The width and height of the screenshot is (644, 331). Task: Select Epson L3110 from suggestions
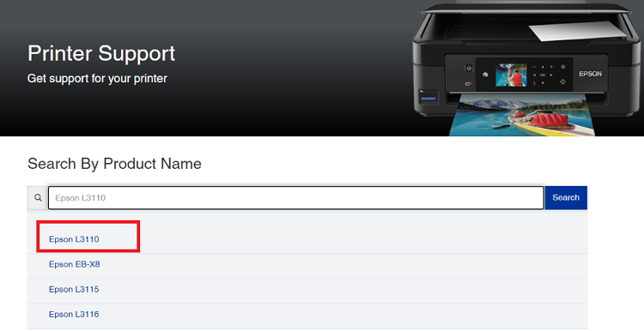point(74,239)
